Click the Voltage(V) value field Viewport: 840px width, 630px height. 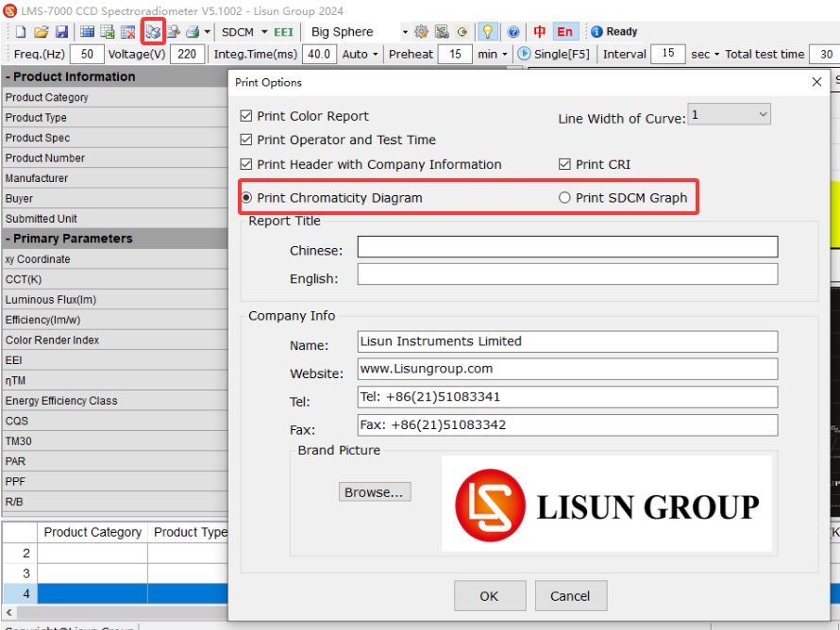pyautogui.click(x=188, y=54)
